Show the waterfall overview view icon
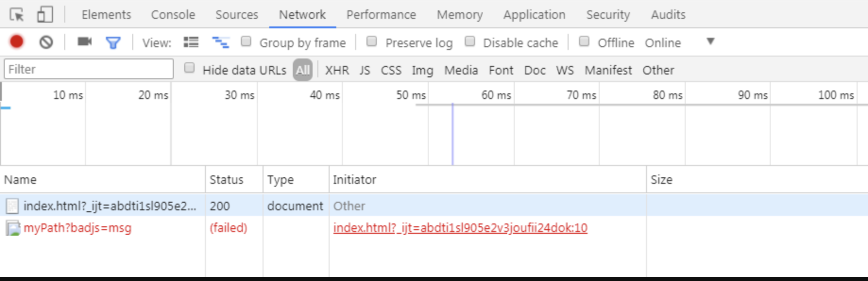Viewport: 868px width, 281px height. (x=220, y=42)
